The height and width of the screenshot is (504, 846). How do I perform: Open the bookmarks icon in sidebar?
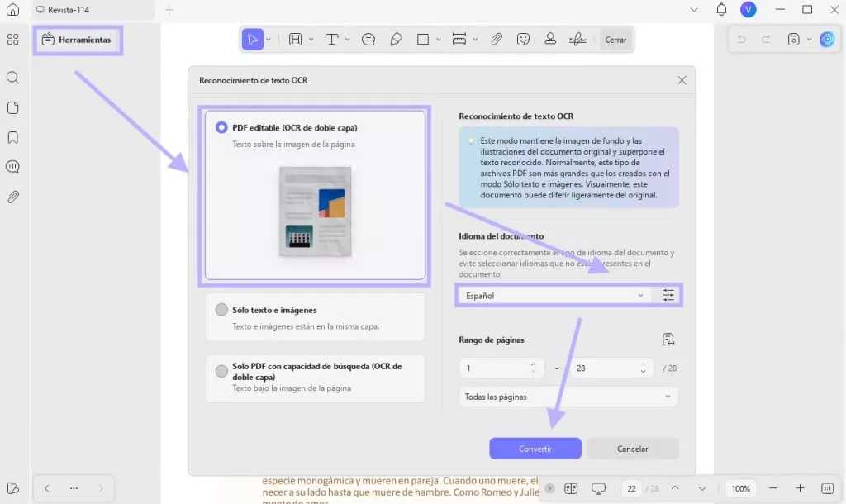coord(13,137)
